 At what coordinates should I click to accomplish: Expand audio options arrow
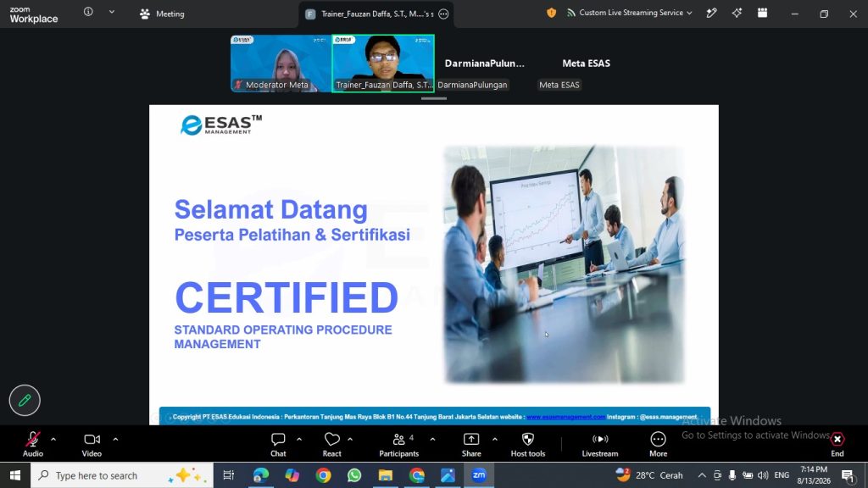click(x=53, y=440)
